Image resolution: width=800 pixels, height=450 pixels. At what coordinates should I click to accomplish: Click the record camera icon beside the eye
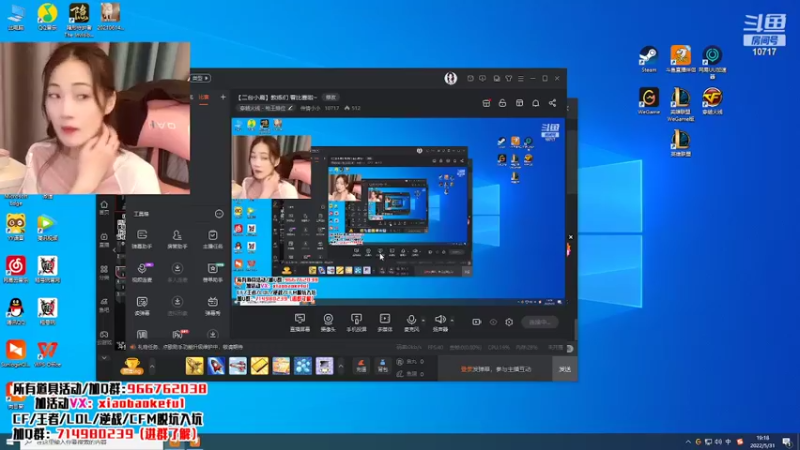477,322
